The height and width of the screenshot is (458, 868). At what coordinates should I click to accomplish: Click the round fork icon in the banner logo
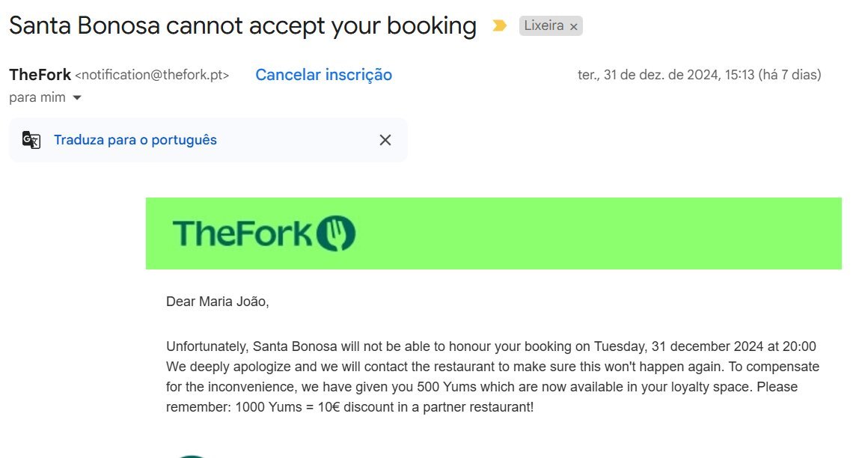(x=336, y=233)
